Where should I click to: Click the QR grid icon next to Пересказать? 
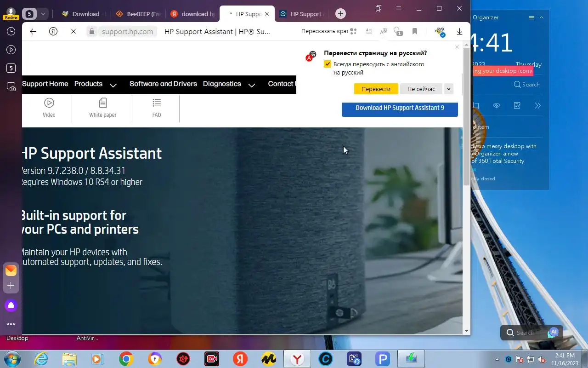click(x=353, y=31)
